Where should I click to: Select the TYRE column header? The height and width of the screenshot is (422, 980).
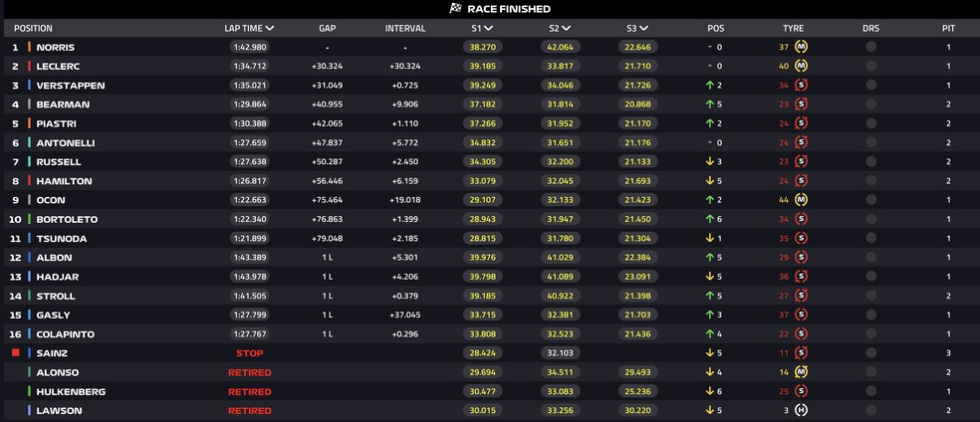coord(793,29)
